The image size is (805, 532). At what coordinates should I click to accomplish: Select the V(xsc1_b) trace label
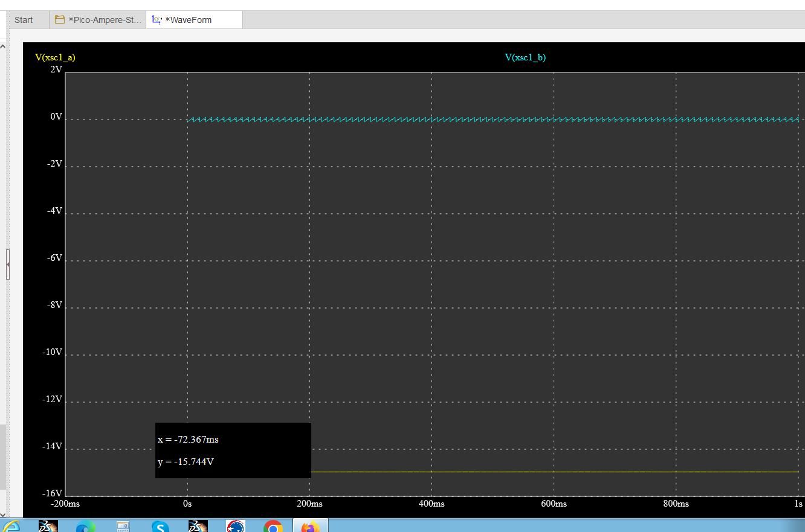525,57
